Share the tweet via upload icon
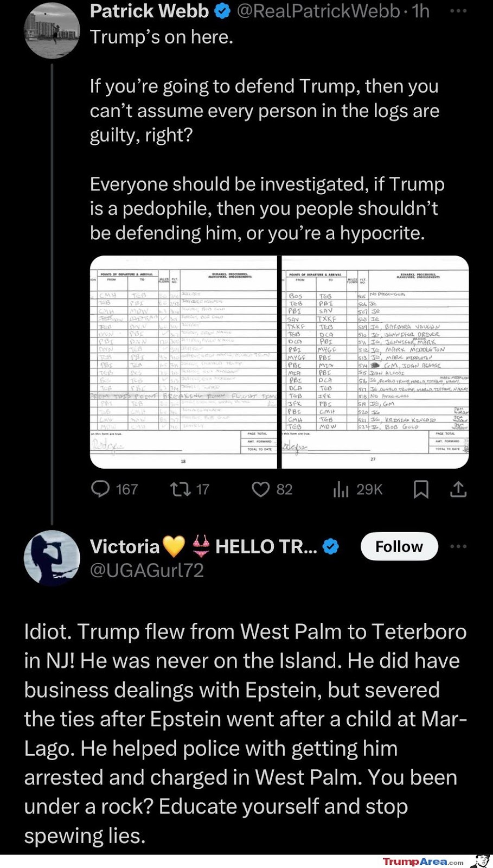This screenshot has height=868, width=493. pos(458,489)
